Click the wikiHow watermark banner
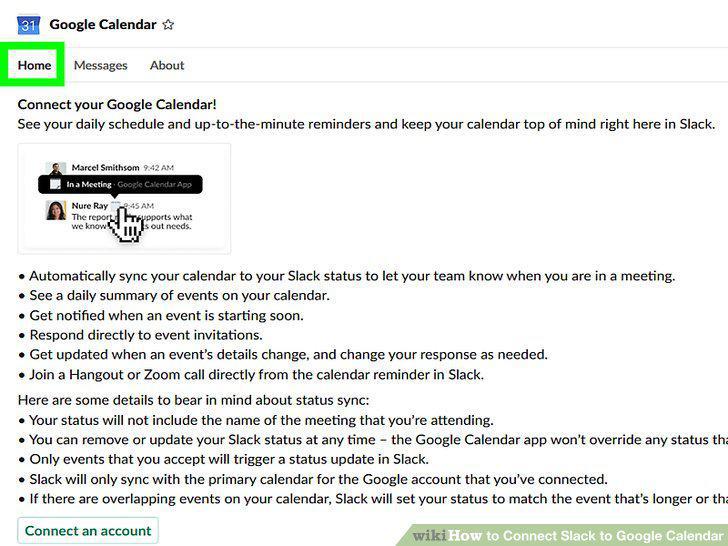This screenshot has width=728, height=546. (563, 535)
